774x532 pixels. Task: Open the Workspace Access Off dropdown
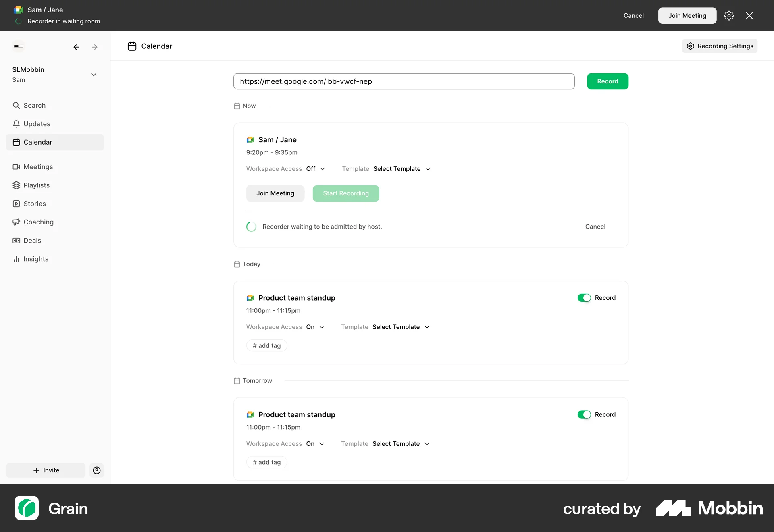(x=316, y=169)
